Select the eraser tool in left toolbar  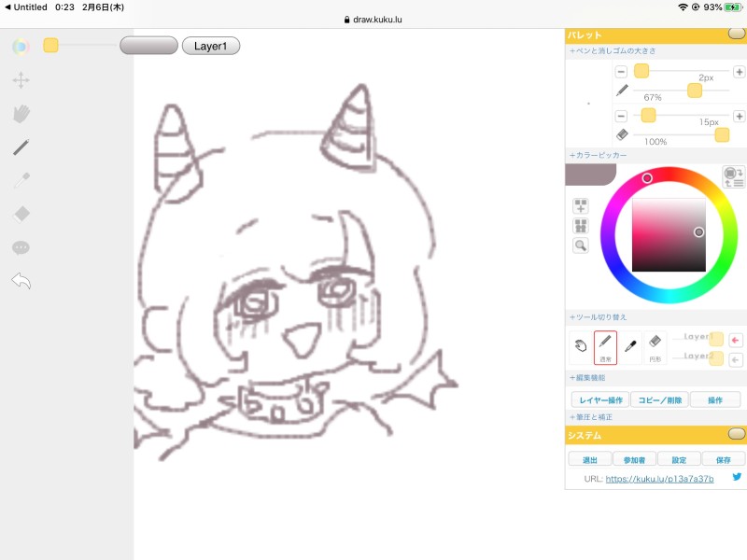tap(21, 214)
